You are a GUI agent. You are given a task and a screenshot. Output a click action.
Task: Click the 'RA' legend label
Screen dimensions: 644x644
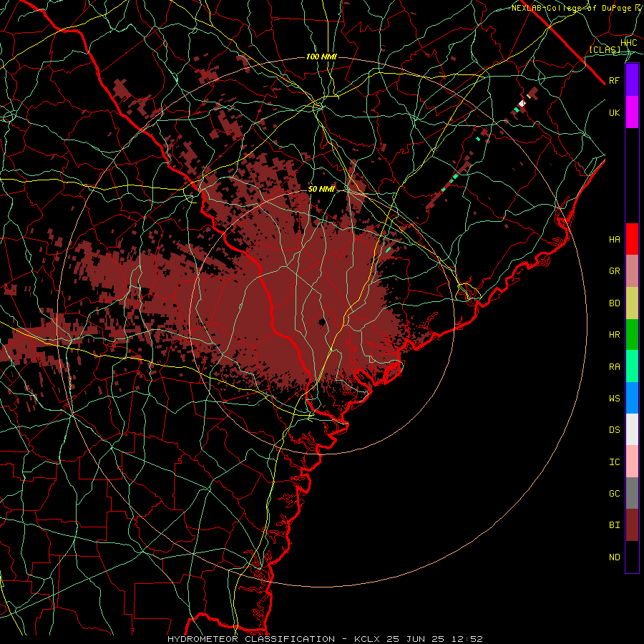click(x=614, y=367)
